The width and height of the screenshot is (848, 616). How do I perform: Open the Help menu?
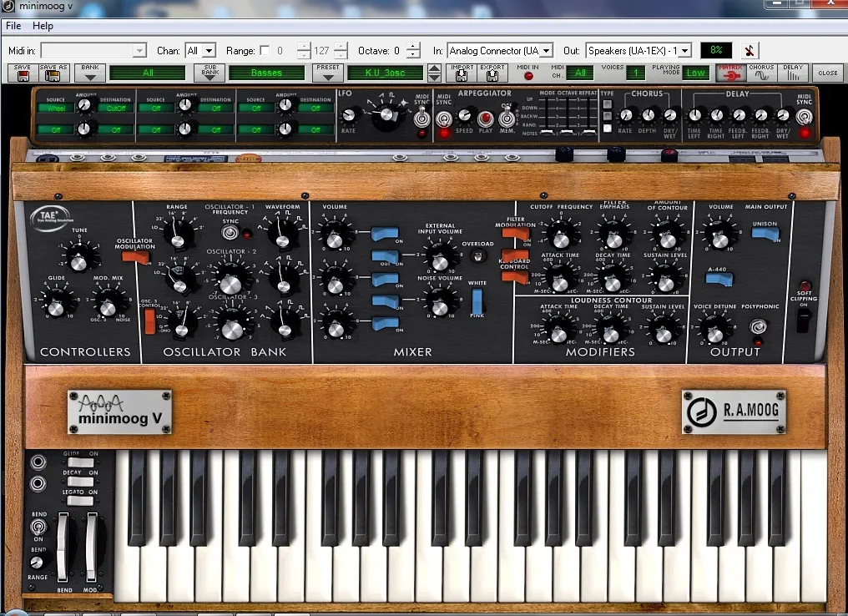point(43,25)
